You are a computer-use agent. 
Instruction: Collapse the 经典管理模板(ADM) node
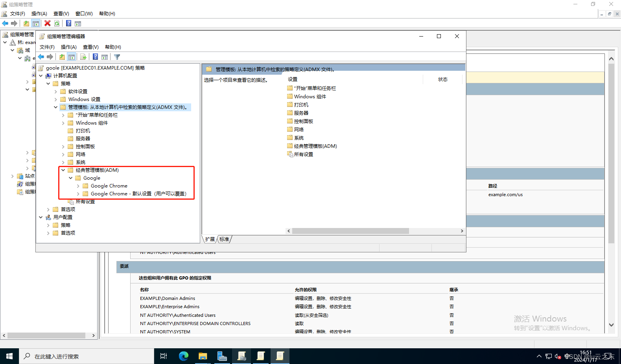(x=63, y=170)
